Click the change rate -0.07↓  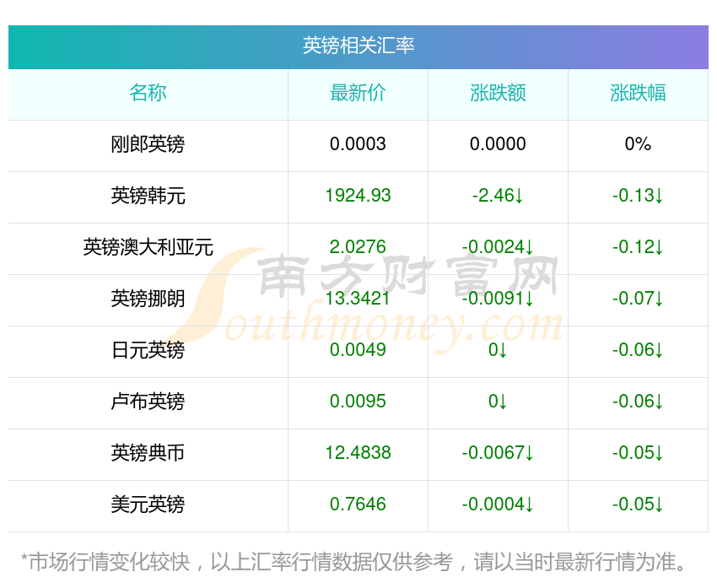click(638, 299)
